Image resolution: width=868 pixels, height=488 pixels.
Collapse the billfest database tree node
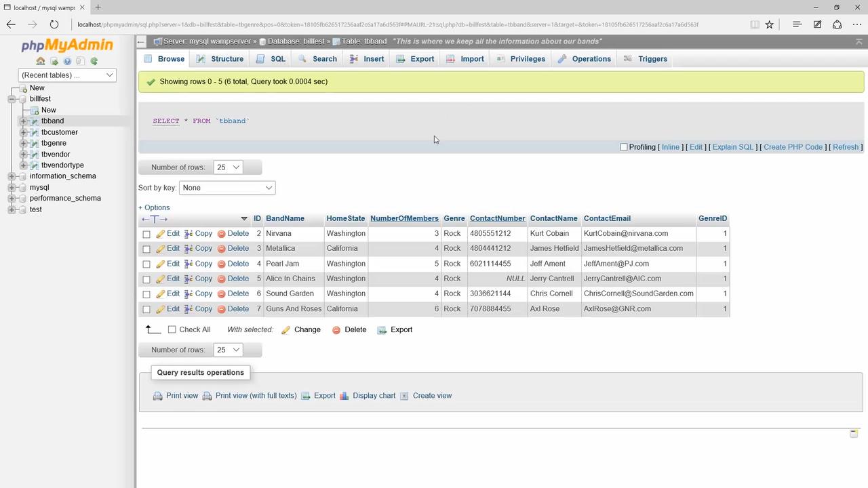click(12, 99)
